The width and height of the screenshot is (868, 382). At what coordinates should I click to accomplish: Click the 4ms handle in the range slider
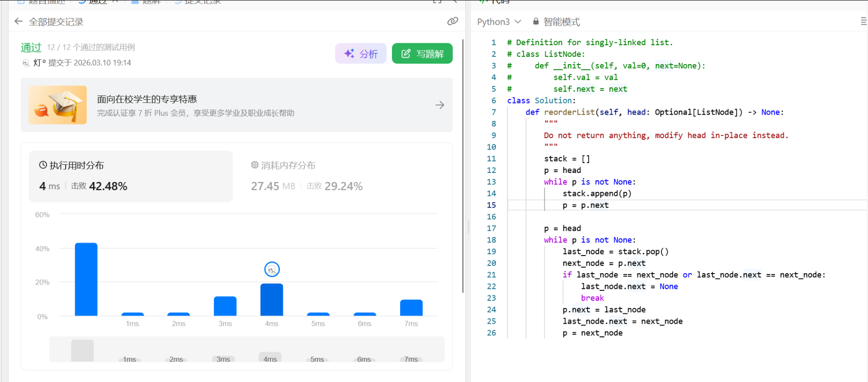tap(270, 358)
